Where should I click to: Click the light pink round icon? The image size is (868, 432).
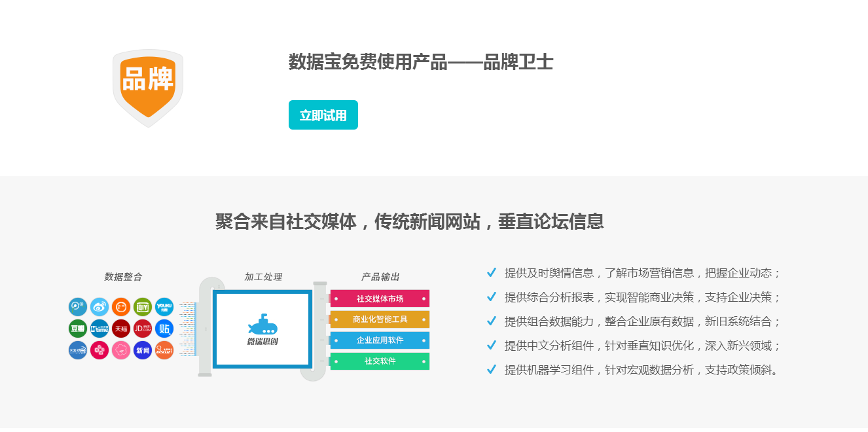point(121,350)
